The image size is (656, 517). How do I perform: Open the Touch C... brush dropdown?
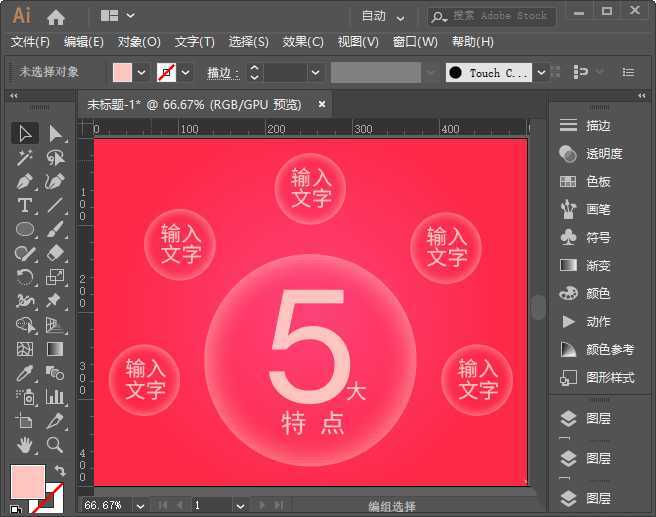click(540, 73)
